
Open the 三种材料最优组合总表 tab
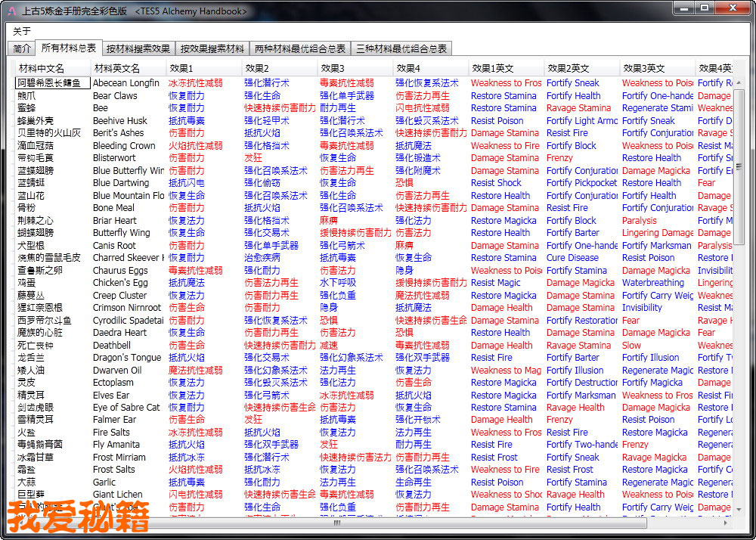[x=401, y=48]
